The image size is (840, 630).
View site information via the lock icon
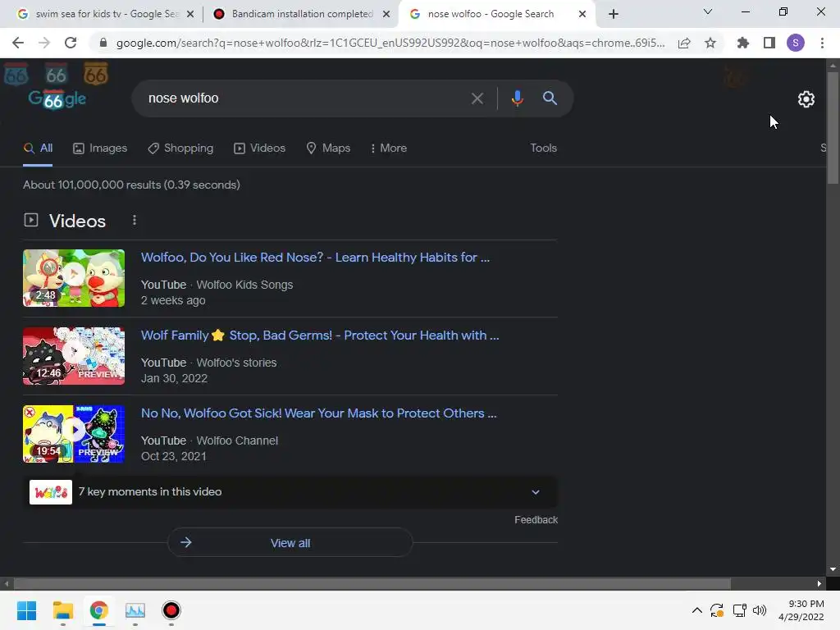[x=103, y=43]
